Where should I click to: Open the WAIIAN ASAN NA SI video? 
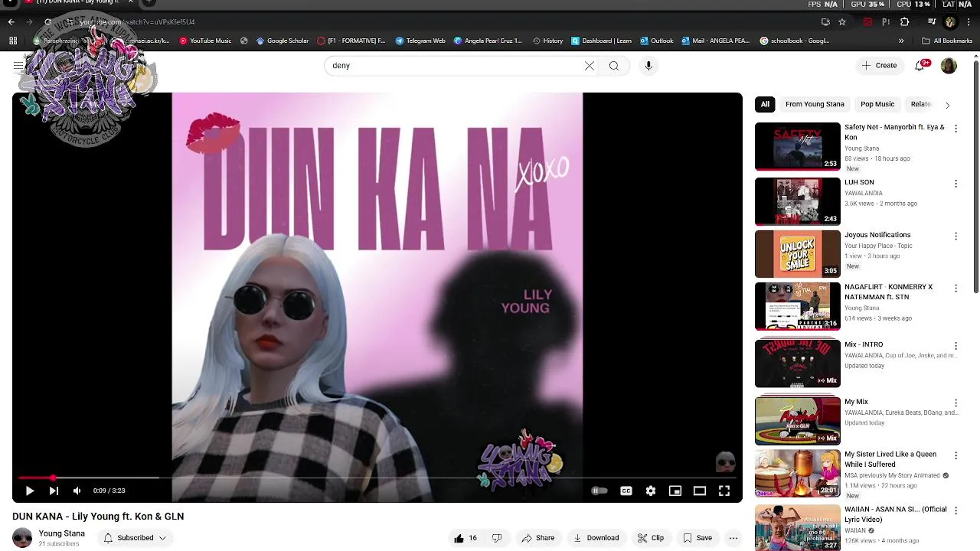tap(798, 527)
